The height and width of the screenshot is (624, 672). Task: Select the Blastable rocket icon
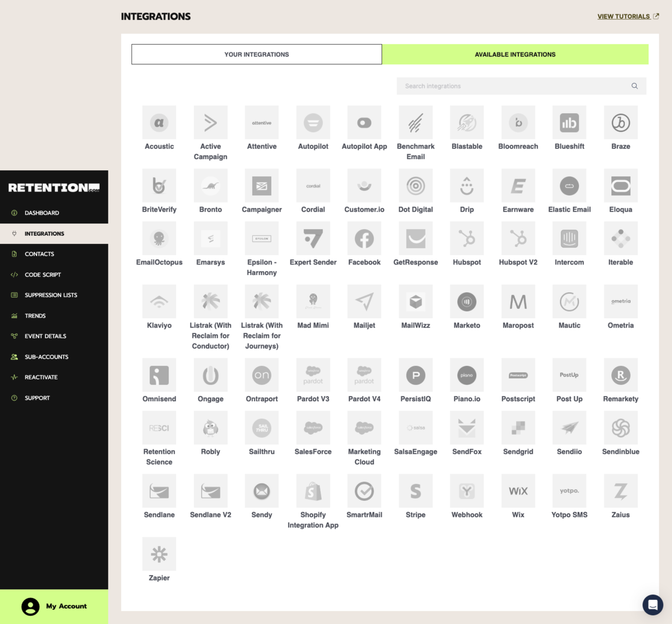[x=467, y=123]
